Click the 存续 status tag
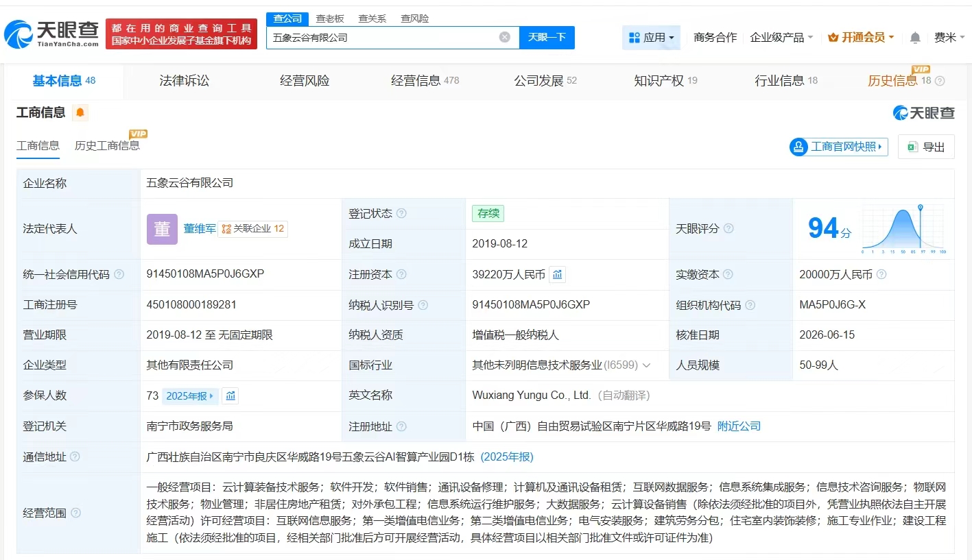 point(488,214)
